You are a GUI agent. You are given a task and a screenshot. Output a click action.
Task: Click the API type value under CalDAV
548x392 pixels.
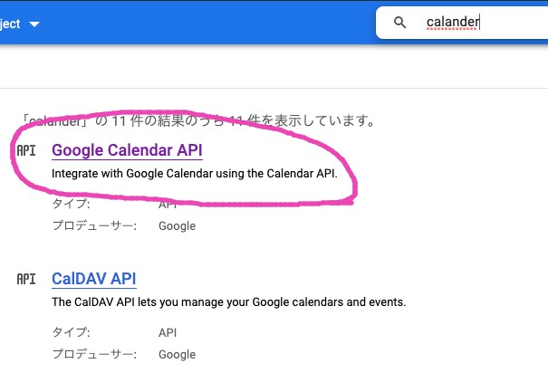168,332
